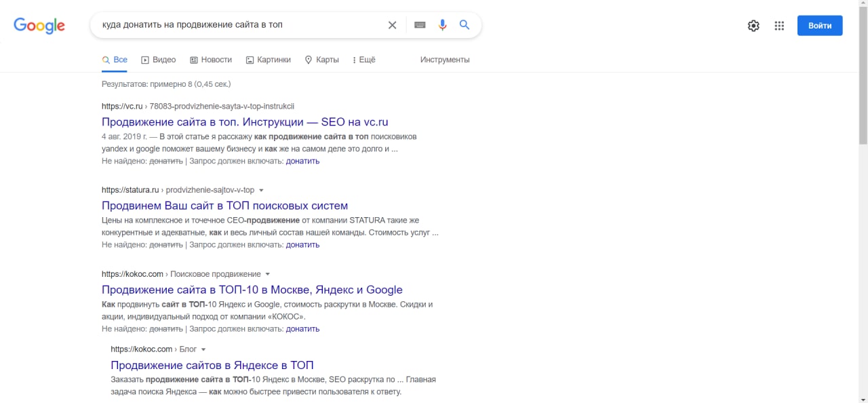Click the Google logo
868x403 pixels.
[39, 26]
